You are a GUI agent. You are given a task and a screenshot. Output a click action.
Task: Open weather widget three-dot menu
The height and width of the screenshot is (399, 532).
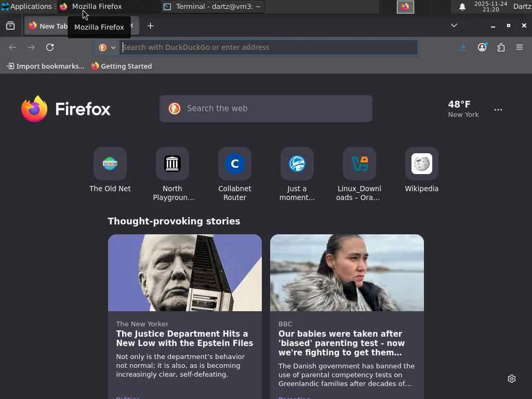coord(498,110)
